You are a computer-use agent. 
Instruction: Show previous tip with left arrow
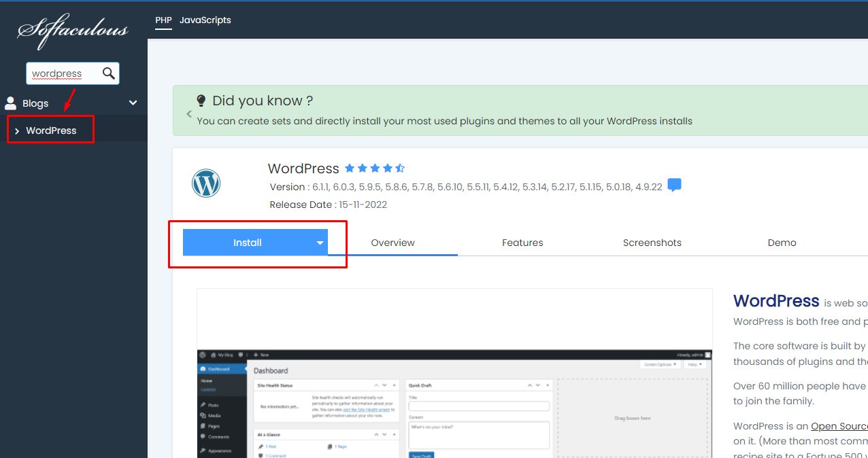188,113
